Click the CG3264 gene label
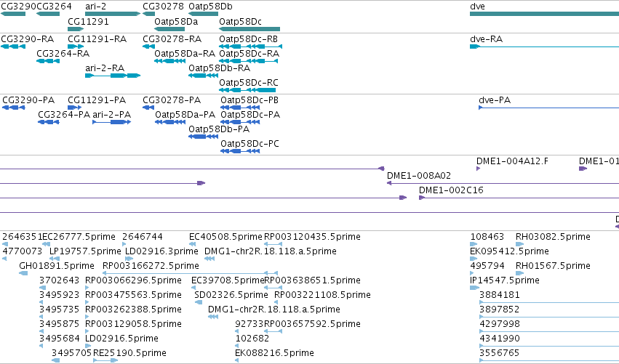 54,7
